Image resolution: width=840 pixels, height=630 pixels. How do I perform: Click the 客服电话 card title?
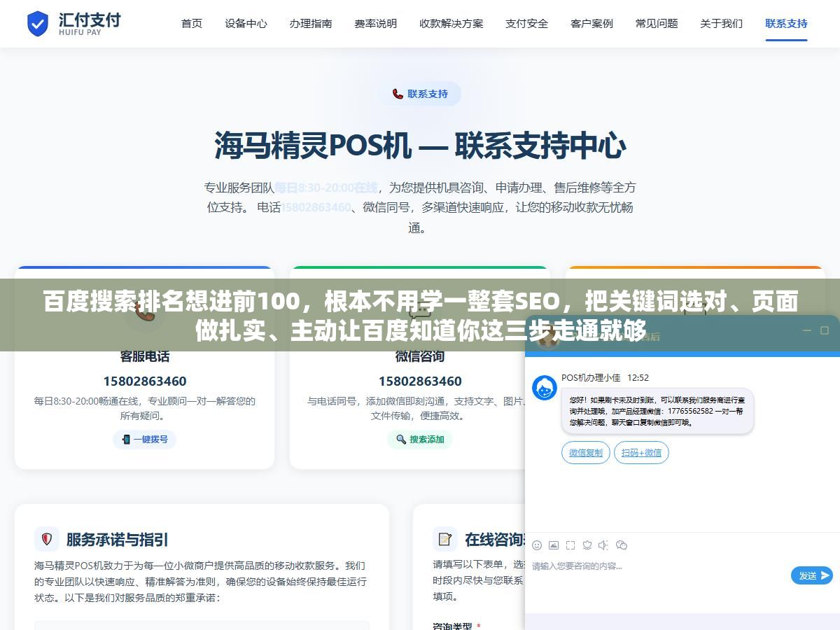145,356
